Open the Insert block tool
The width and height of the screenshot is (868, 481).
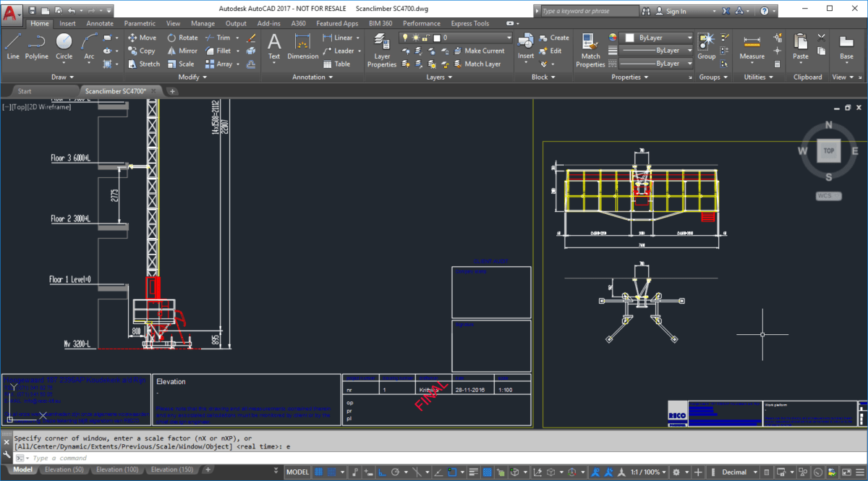pos(526,48)
